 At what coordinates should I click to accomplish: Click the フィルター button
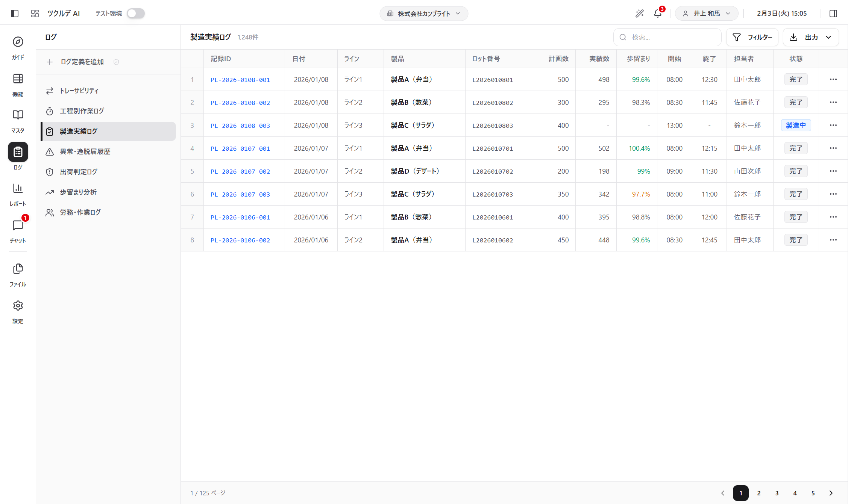coord(752,37)
